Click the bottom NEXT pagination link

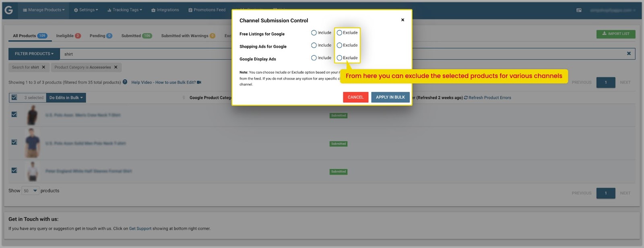(625, 193)
